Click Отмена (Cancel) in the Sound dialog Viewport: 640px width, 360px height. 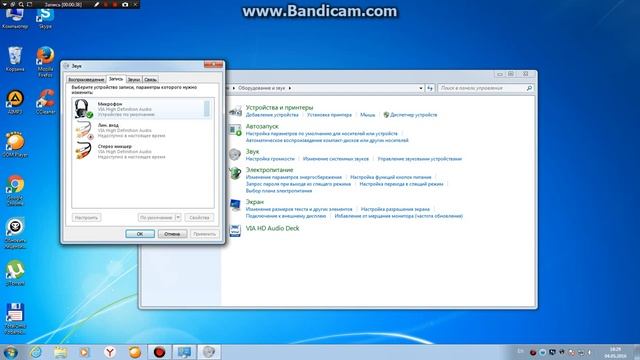[172, 234]
